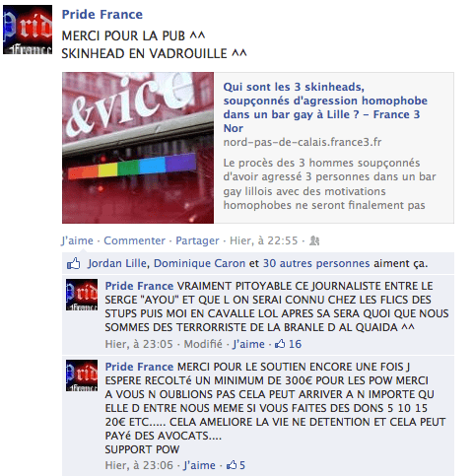473x476 pixels.
Task: Open the 'Qui sont les 3 skinheads' article title
Action: pos(325,107)
